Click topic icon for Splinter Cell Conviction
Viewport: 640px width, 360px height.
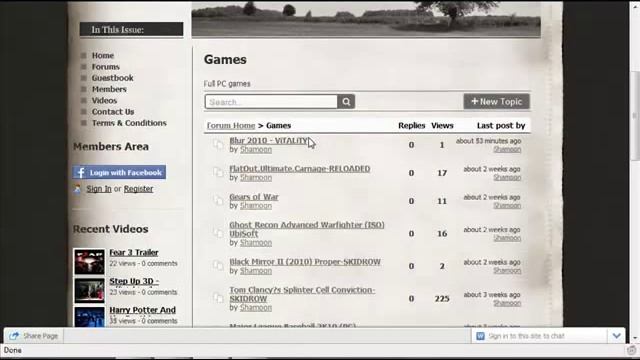click(218, 298)
